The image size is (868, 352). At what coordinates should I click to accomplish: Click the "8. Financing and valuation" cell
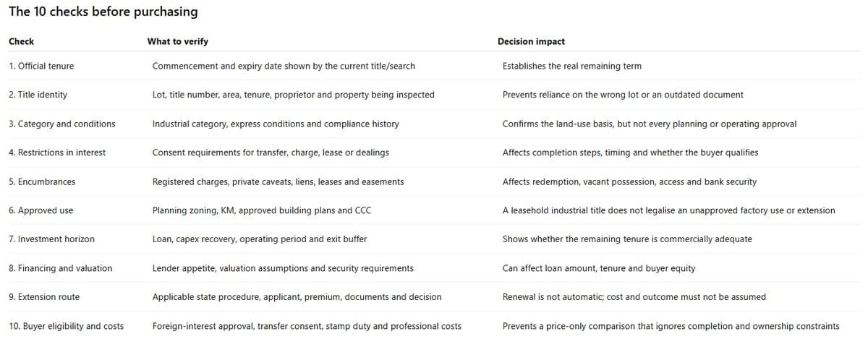pyautogui.click(x=61, y=268)
